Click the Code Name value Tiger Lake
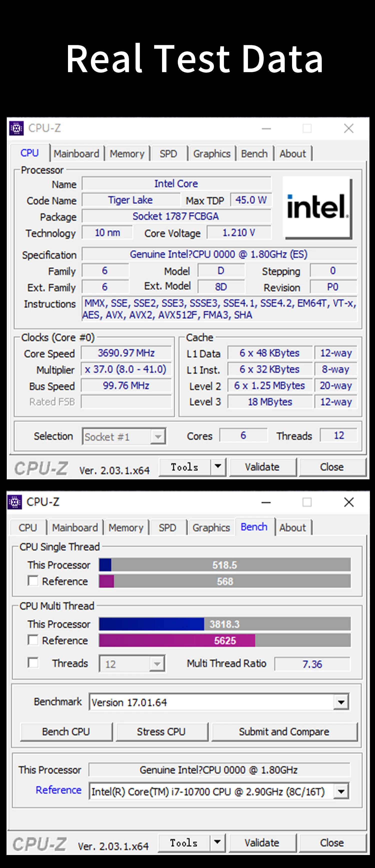This screenshot has height=868, width=375. (131, 200)
